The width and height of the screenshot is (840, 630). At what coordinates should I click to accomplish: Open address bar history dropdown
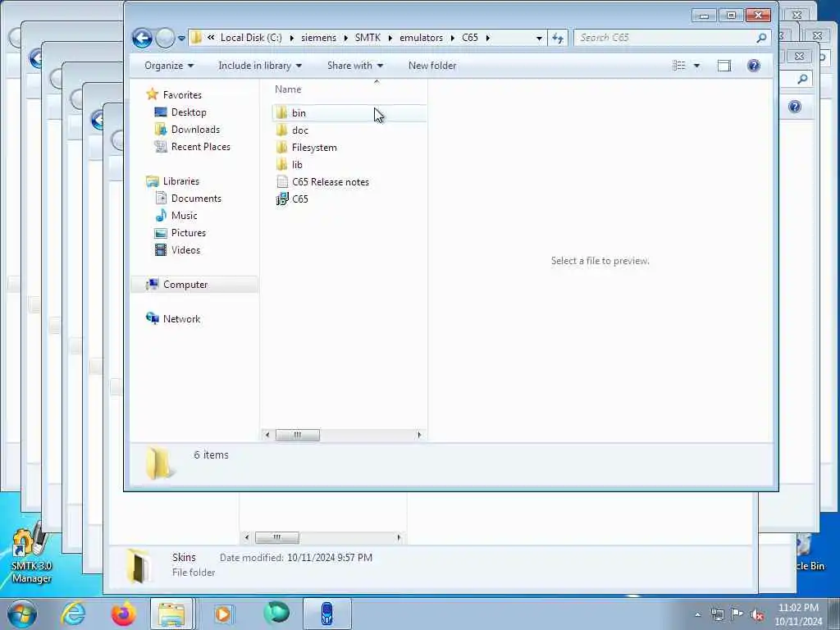pyautogui.click(x=539, y=38)
